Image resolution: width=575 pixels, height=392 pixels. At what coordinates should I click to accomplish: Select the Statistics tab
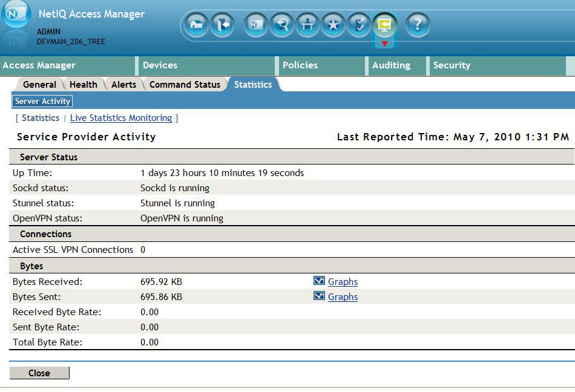point(253,85)
